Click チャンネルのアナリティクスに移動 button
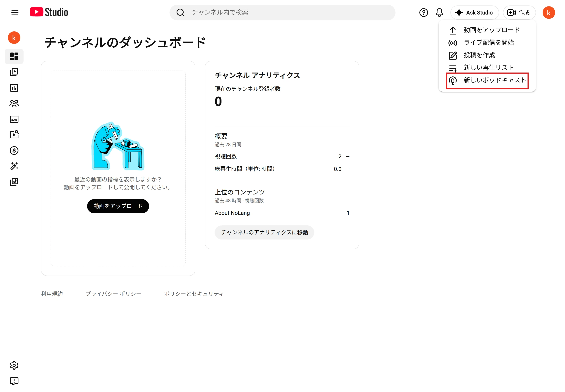 point(264,232)
